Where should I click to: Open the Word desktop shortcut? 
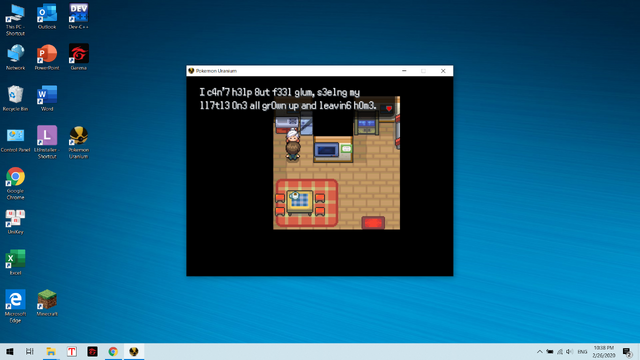click(47, 98)
